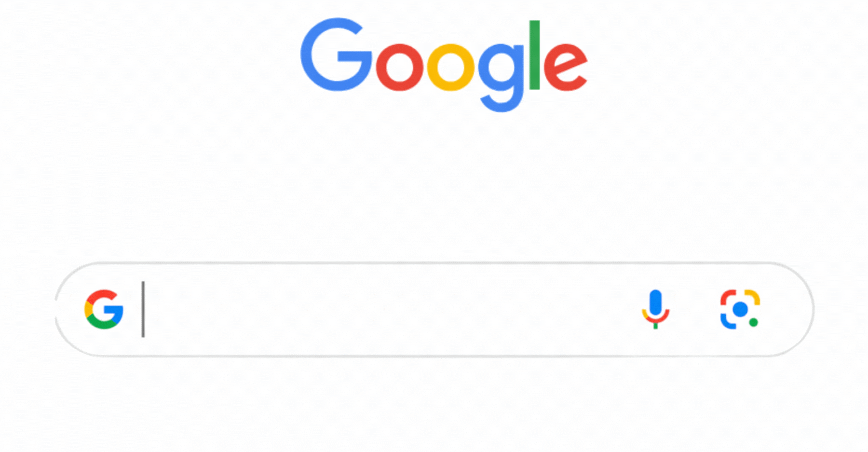The image size is (868, 452).
Task: Start voice search with the microphone icon
Action: point(655,309)
